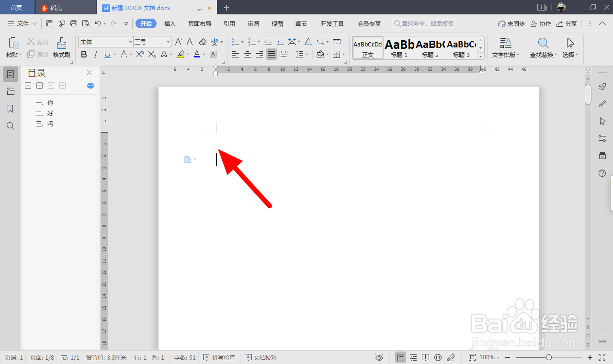Open Print Preview from quick toolbar
Image resolution: width=613 pixels, height=364 pixels.
[86, 23]
